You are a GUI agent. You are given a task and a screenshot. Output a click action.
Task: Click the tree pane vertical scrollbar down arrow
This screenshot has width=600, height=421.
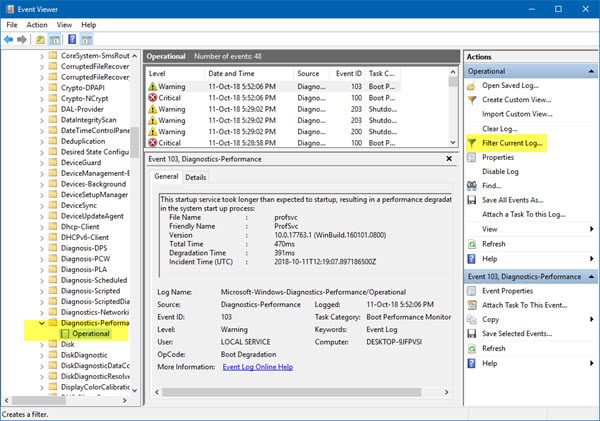[x=134, y=391]
